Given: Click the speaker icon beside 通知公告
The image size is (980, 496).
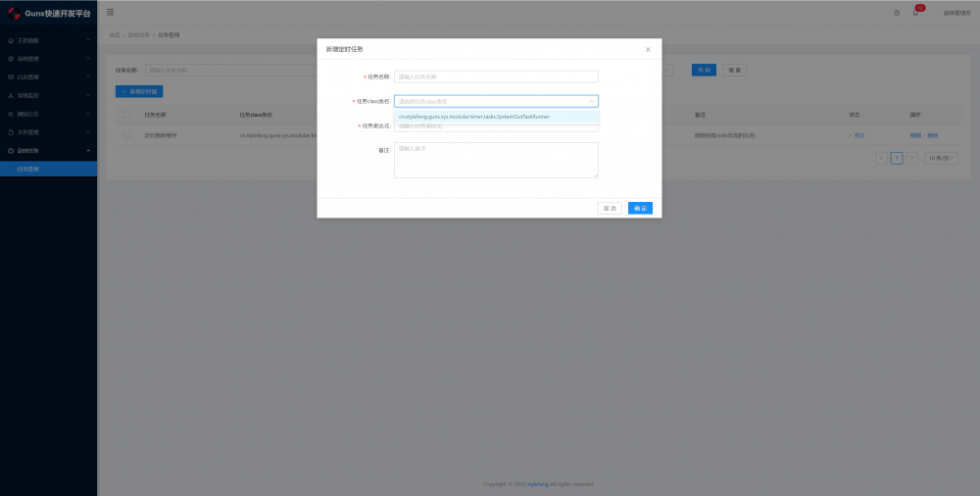Looking at the screenshot, I should click(11, 115).
